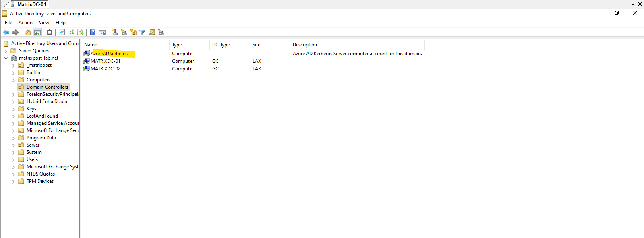Select Active Directory Users and Computers root
Image resolution: width=644 pixels, height=238 pixels.
pos(44,43)
